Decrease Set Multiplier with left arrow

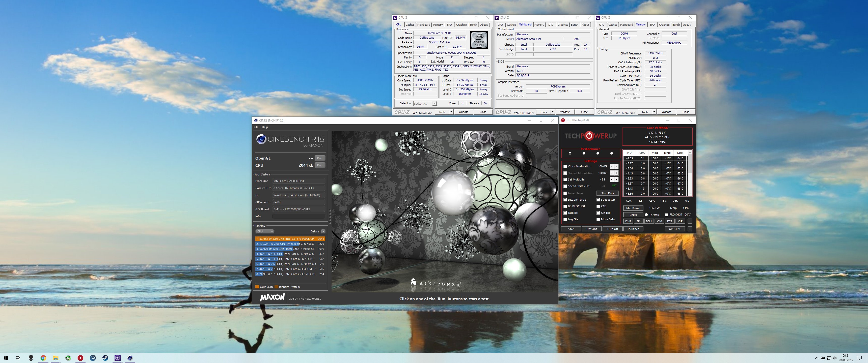tap(612, 179)
